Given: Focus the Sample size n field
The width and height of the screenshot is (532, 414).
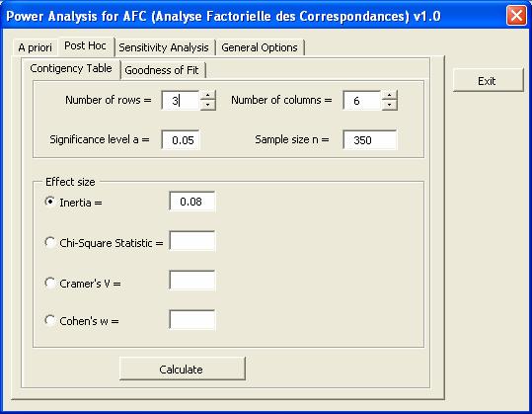Looking at the screenshot, I should pyautogui.click(x=369, y=139).
